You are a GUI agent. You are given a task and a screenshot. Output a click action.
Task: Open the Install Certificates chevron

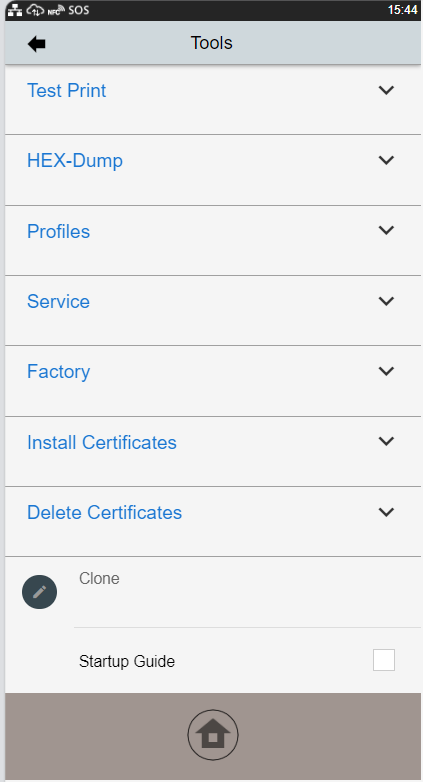coord(387,441)
